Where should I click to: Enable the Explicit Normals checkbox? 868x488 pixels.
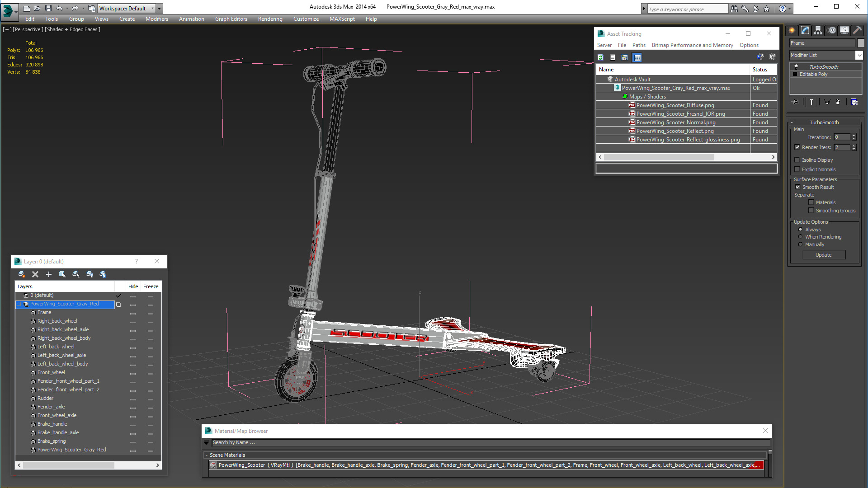(797, 169)
